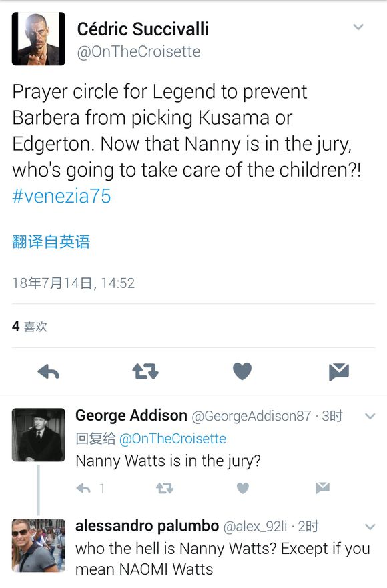Retweet George Addison's Nanny Watts reply
The width and height of the screenshot is (387, 588).
164,488
